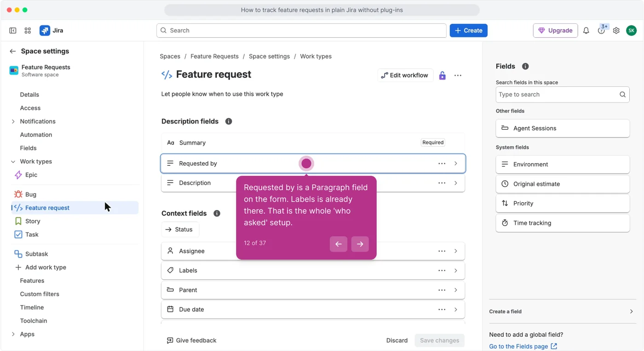
Task: Click the purple lock icon beside Edit workflow
Action: (442, 75)
